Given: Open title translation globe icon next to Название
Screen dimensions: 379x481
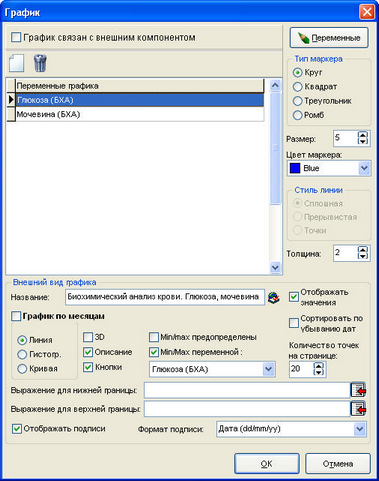Looking at the screenshot, I should coord(274,297).
